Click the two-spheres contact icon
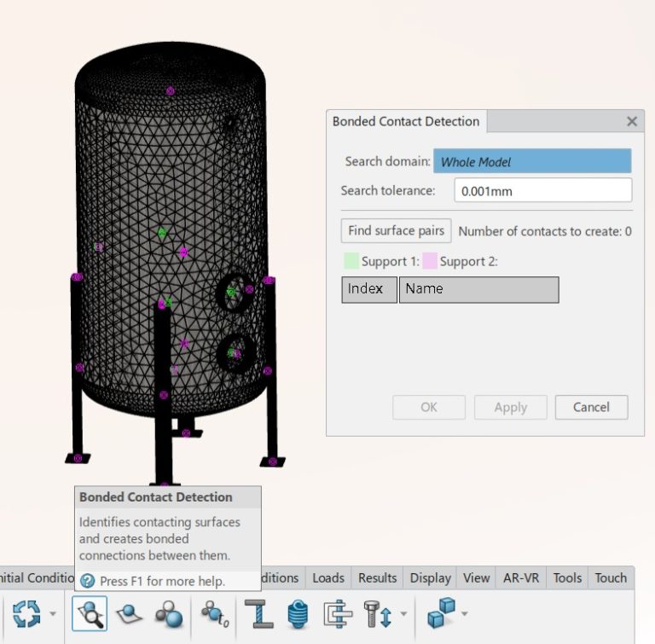 pyautogui.click(x=168, y=613)
